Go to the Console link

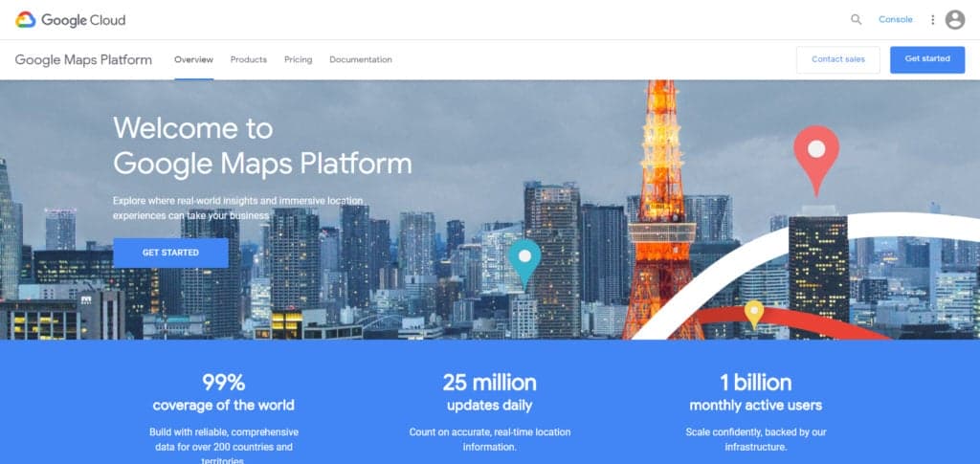[x=895, y=19]
